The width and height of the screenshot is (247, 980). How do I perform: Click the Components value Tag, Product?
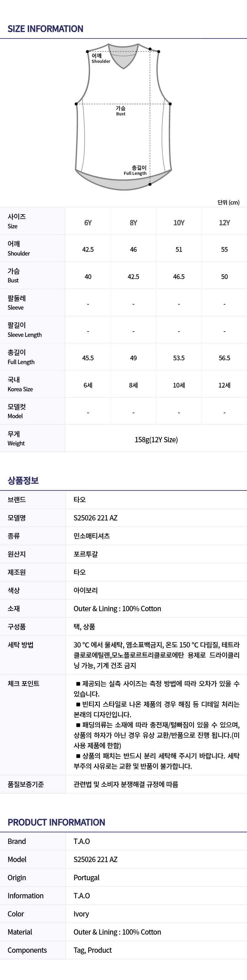coord(93,950)
